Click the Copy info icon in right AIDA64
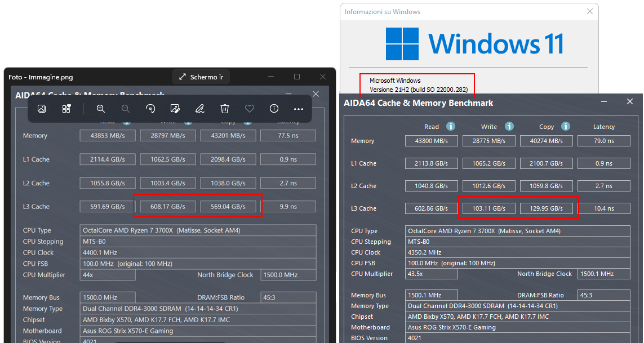The width and height of the screenshot is (644, 343). tap(566, 126)
